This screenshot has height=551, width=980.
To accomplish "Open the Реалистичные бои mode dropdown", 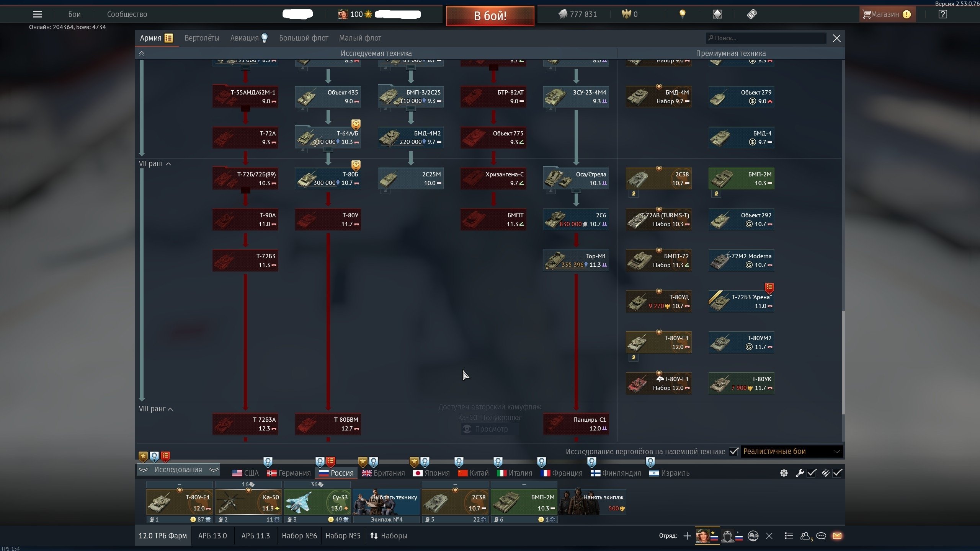I will 791,452.
